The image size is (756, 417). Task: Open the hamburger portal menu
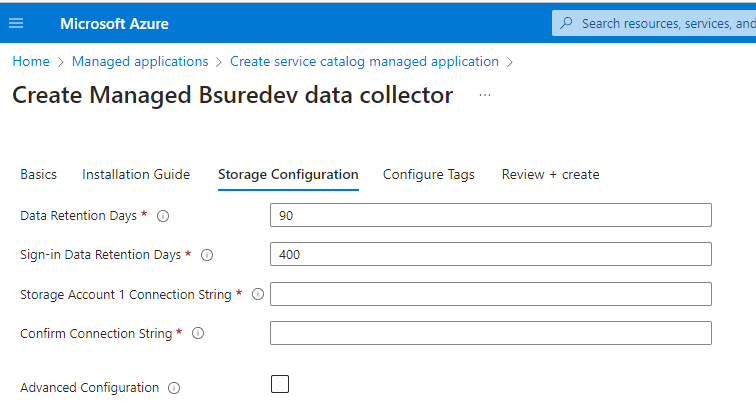click(x=16, y=23)
